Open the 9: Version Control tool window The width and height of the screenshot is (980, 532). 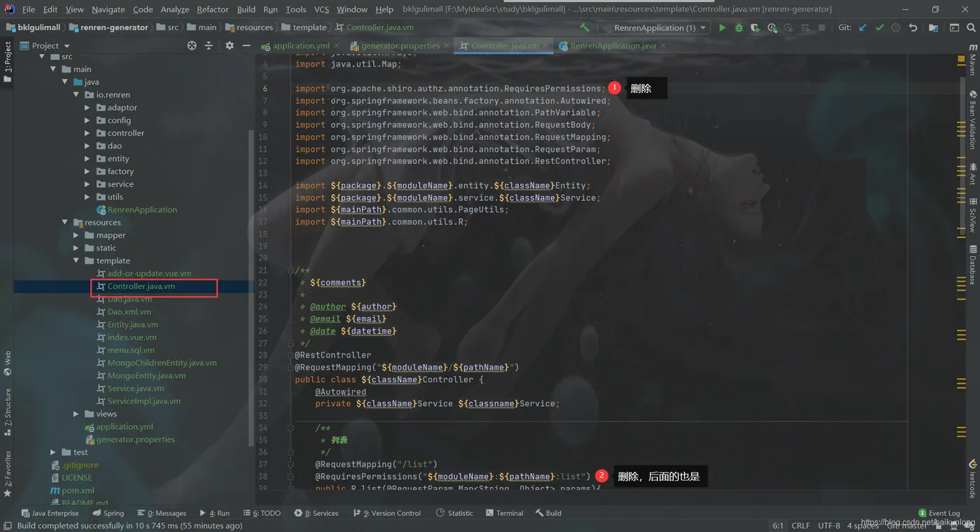(387, 513)
